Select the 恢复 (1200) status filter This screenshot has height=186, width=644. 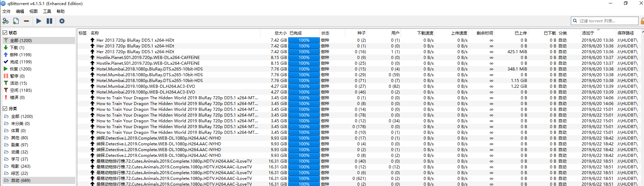[x=39, y=69]
